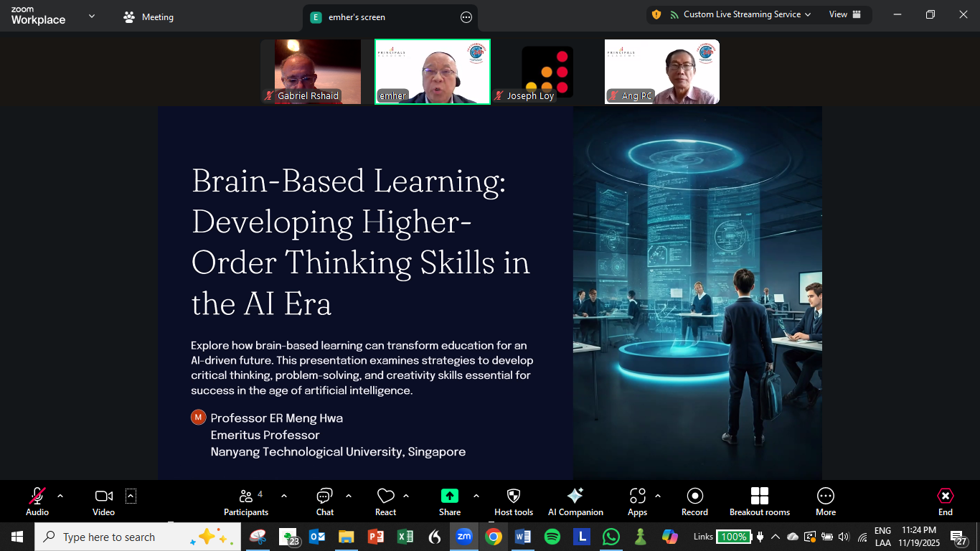Toggle camera with Video button
This screenshot has height=551, width=980.
(x=103, y=501)
